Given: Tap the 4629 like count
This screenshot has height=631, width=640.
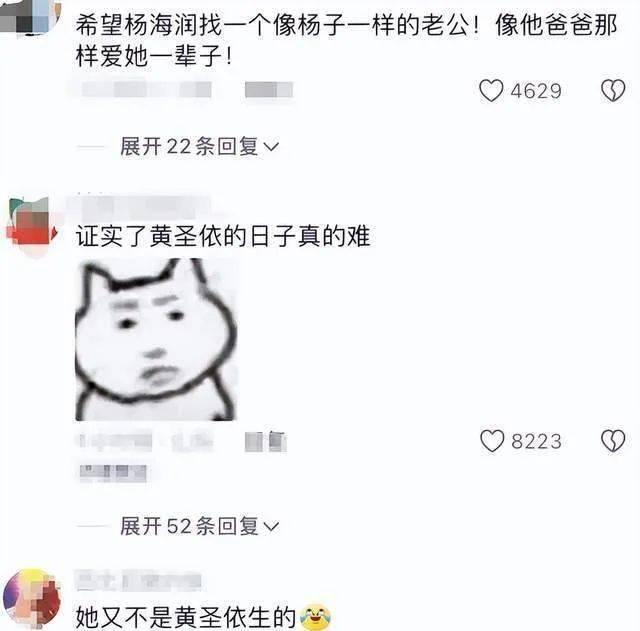Looking at the screenshot, I should pos(536,91).
